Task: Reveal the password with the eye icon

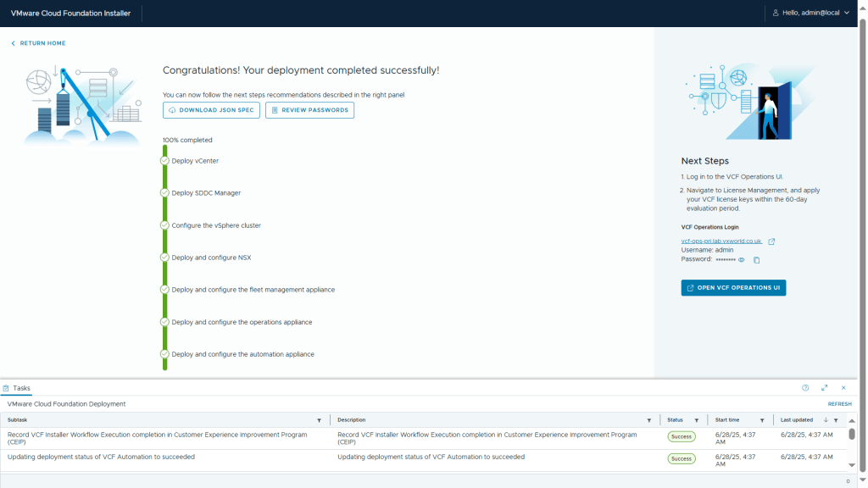Action: point(741,260)
